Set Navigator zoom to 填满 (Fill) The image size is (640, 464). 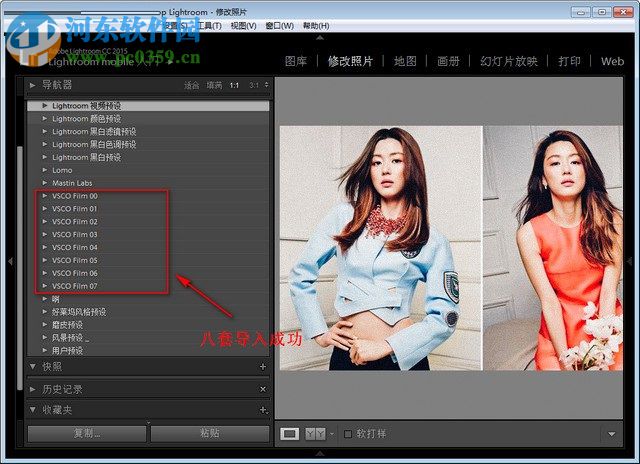click(x=214, y=86)
